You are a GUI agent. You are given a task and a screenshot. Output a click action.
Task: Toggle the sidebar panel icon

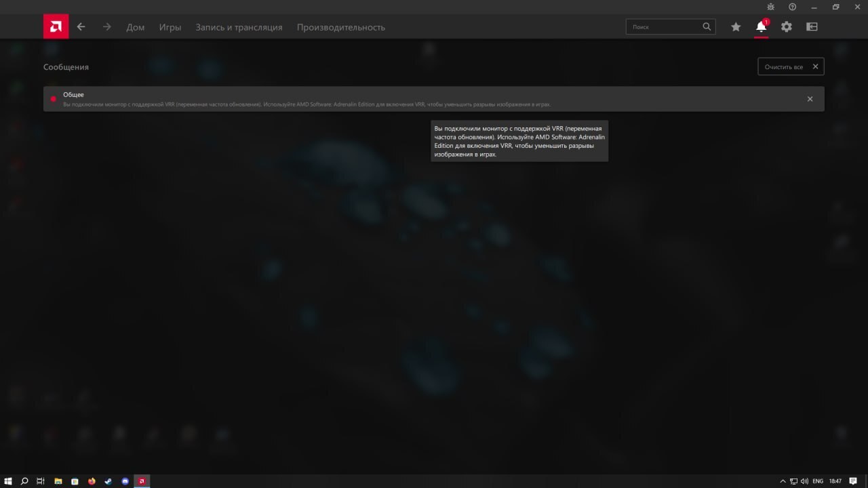(812, 27)
